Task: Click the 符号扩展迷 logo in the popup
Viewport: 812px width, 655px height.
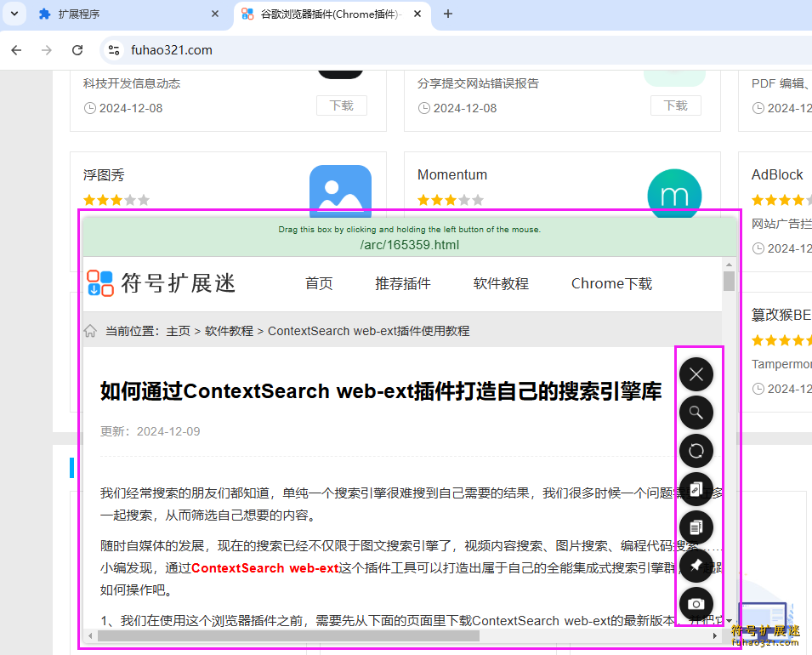Action: click(x=162, y=283)
